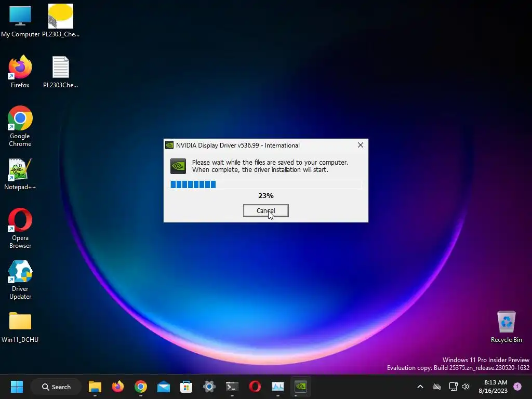Image resolution: width=532 pixels, height=399 pixels.
Task: Click the taskbar Search box
Action: click(56, 387)
